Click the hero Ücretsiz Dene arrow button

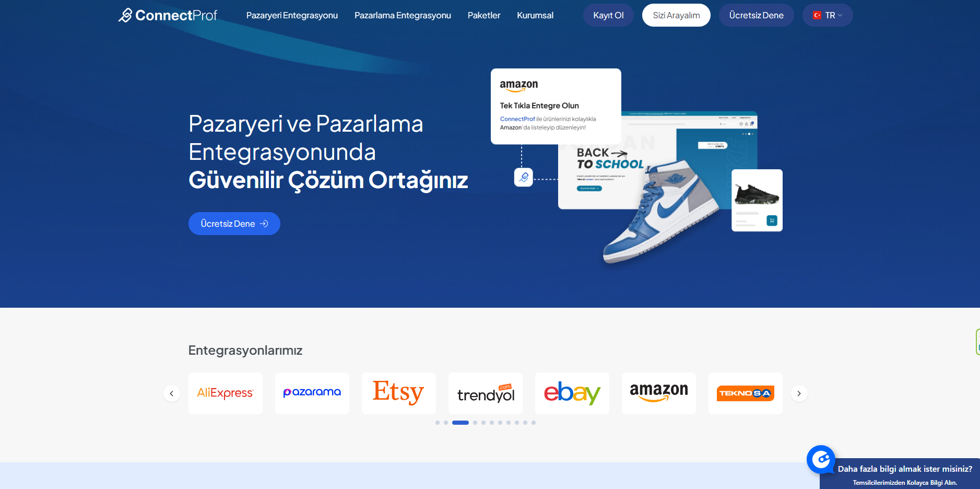coord(234,224)
